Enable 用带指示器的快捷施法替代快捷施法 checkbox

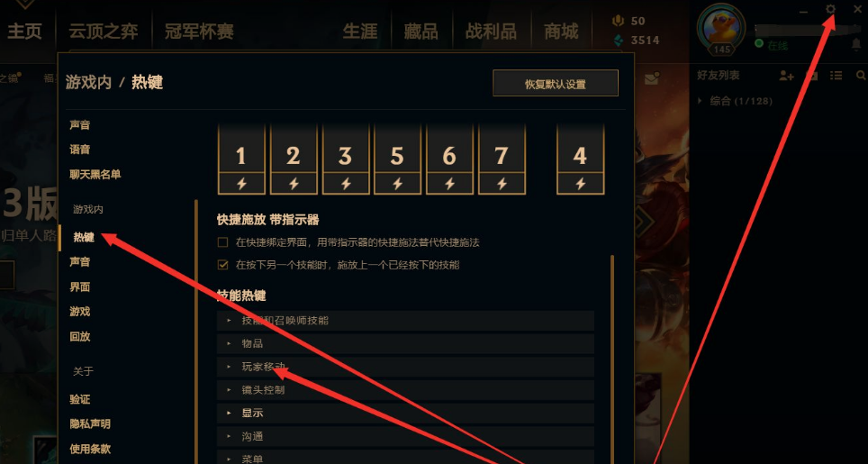click(222, 242)
